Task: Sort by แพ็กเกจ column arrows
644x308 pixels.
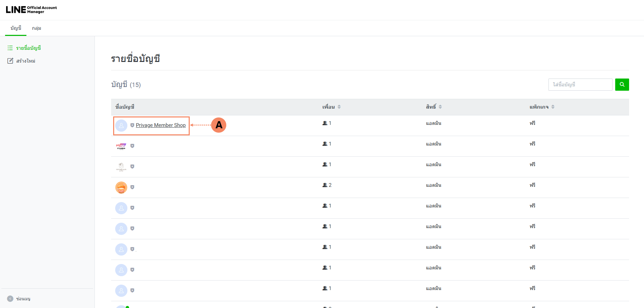Action: [x=553, y=107]
